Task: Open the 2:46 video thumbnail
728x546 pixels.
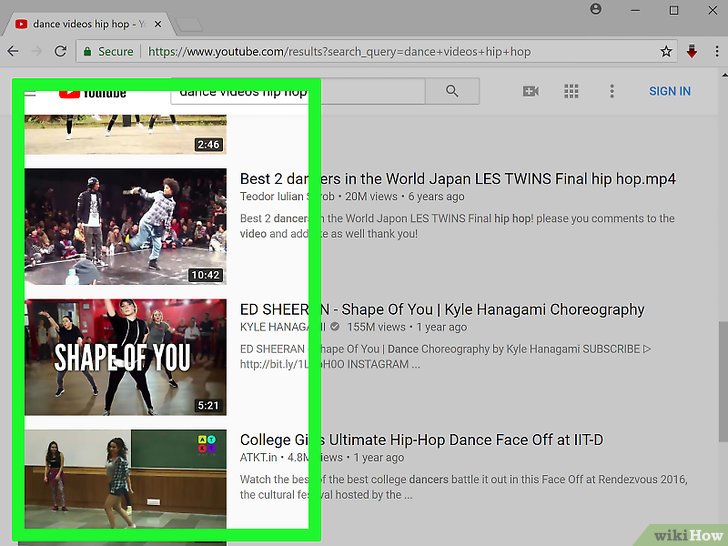Action: pos(125,134)
